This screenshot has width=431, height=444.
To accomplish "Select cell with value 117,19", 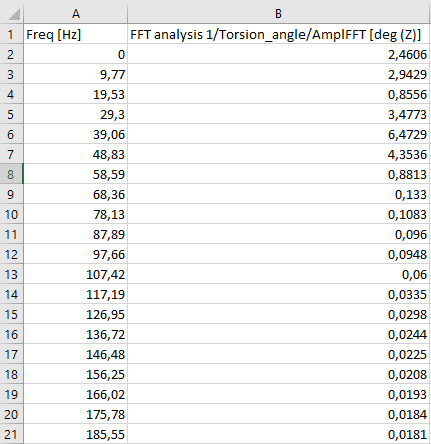I will pos(76,294).
